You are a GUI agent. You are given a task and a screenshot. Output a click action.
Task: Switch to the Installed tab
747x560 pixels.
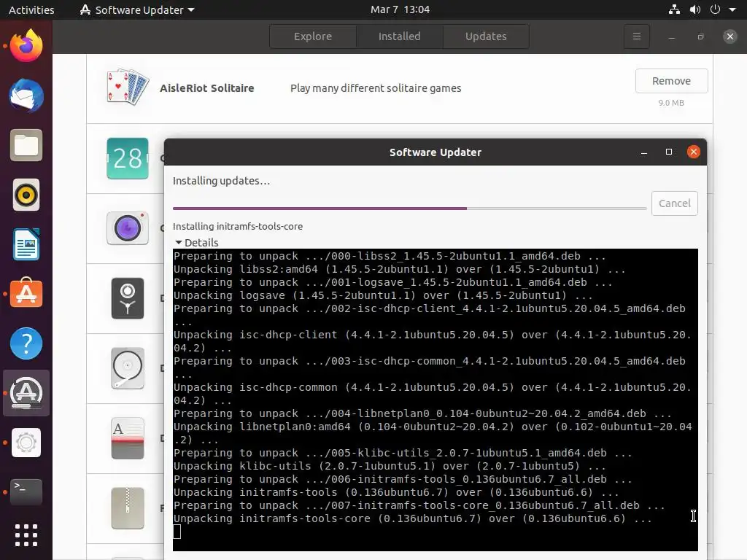[399, 36]
